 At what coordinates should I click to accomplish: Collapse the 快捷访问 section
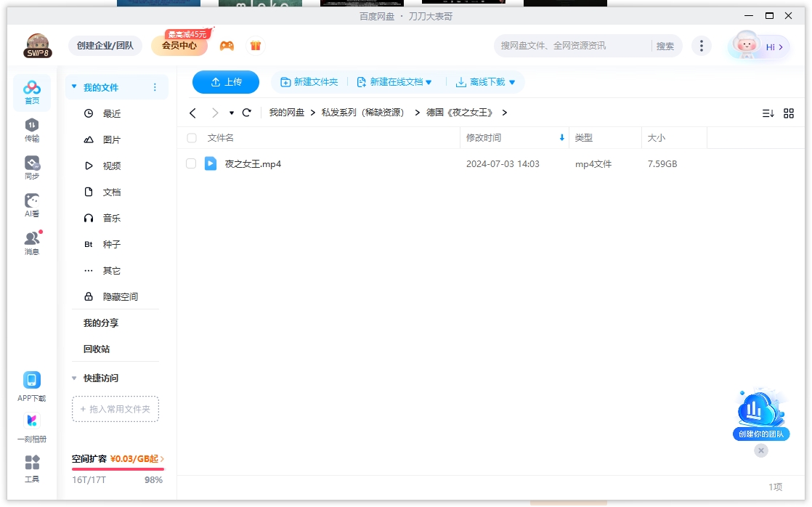(73, 378)
